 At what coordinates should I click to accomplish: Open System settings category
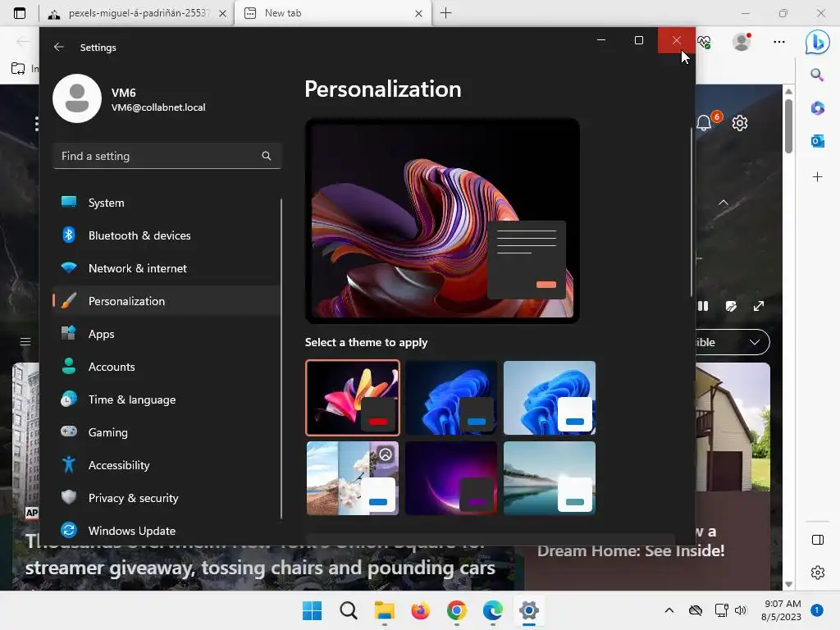point(167,203)
